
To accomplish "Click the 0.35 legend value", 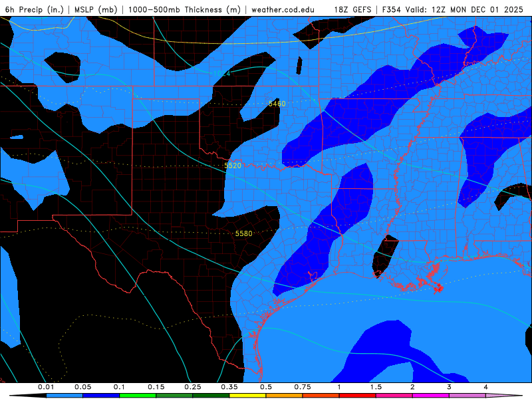I will (x=229, y=387).
